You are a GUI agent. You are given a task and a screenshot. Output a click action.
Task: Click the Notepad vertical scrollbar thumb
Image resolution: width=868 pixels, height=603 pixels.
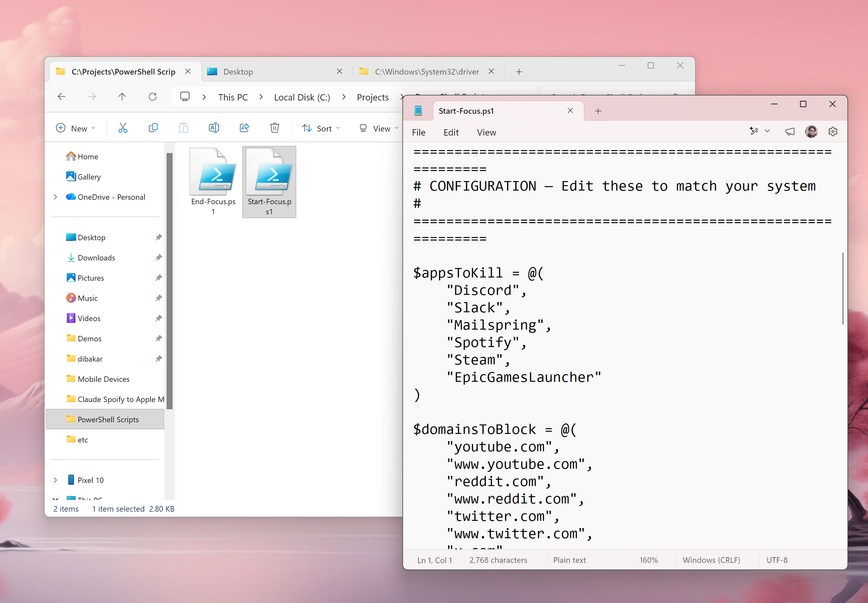pyautogui.click(x=843, y=288)
